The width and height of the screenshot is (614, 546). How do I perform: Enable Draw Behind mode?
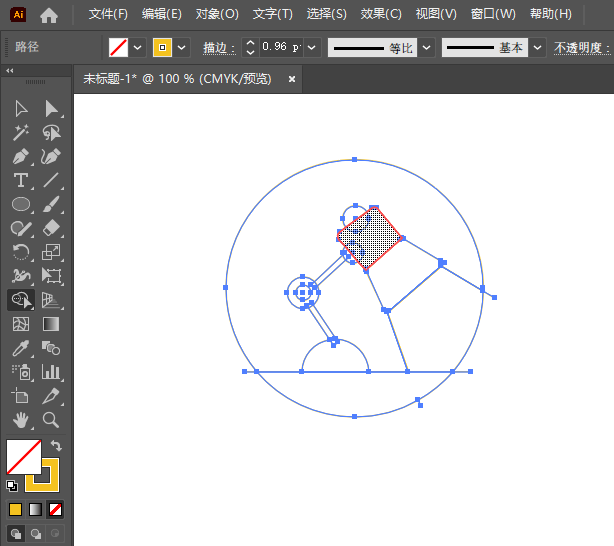[x=36, y=533]
